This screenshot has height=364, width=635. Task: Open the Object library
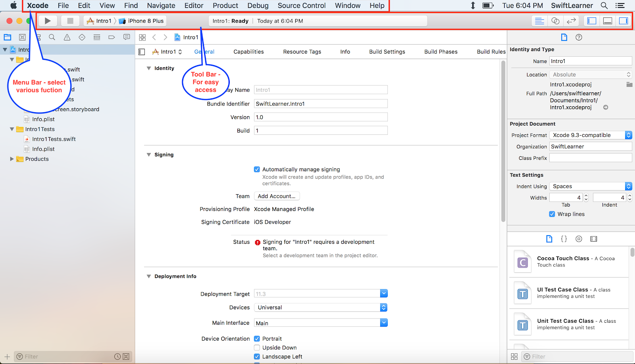[579, 239]
